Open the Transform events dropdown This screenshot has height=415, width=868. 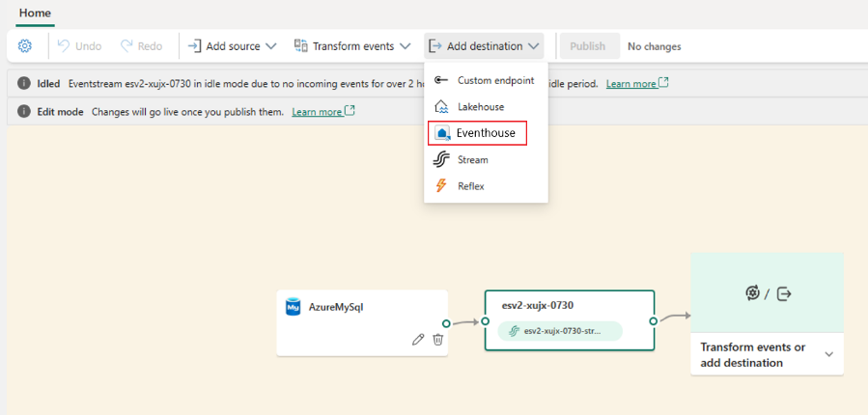click(x=352, y=46)
